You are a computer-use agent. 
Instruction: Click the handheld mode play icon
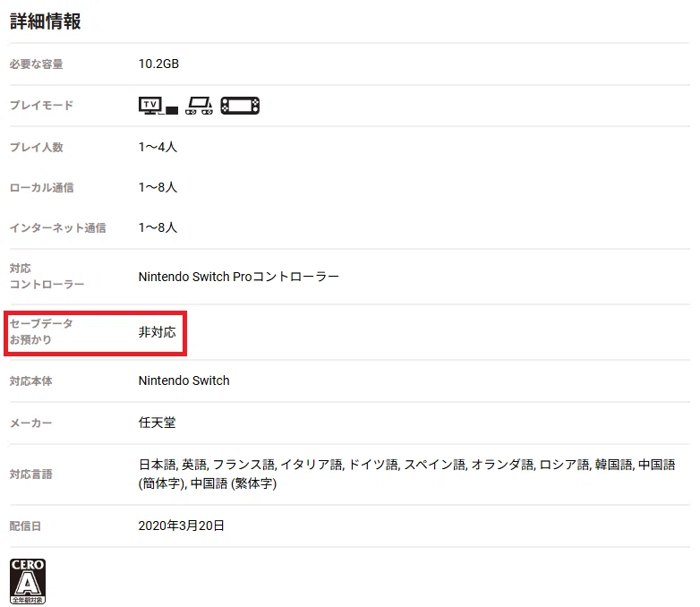pos(240,106)
